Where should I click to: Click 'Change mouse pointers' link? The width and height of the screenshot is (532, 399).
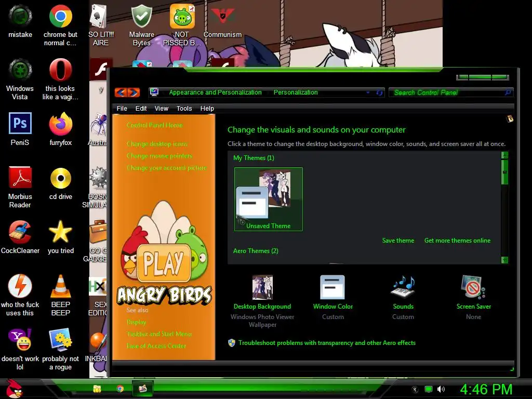tap(159, 156)
